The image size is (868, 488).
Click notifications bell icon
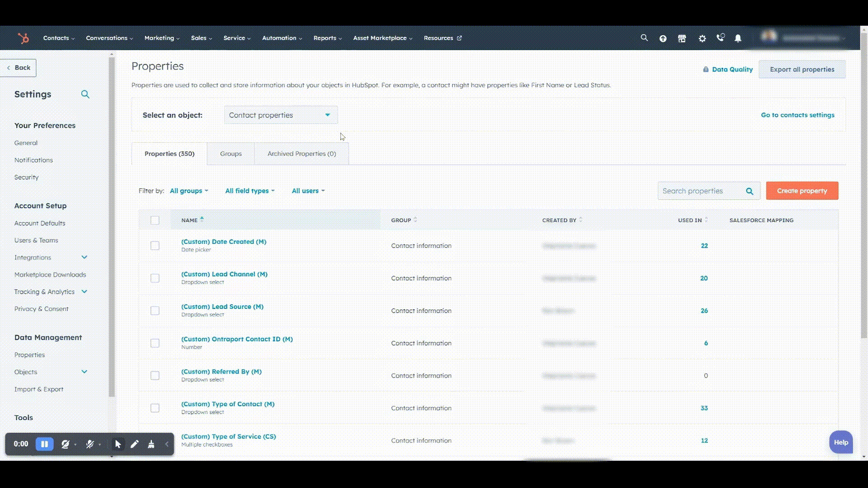[x=737, y=38]
